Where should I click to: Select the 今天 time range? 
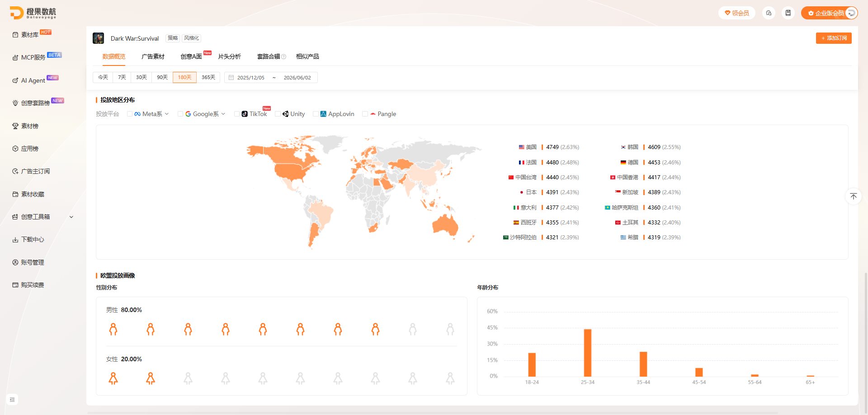[103, 78]
